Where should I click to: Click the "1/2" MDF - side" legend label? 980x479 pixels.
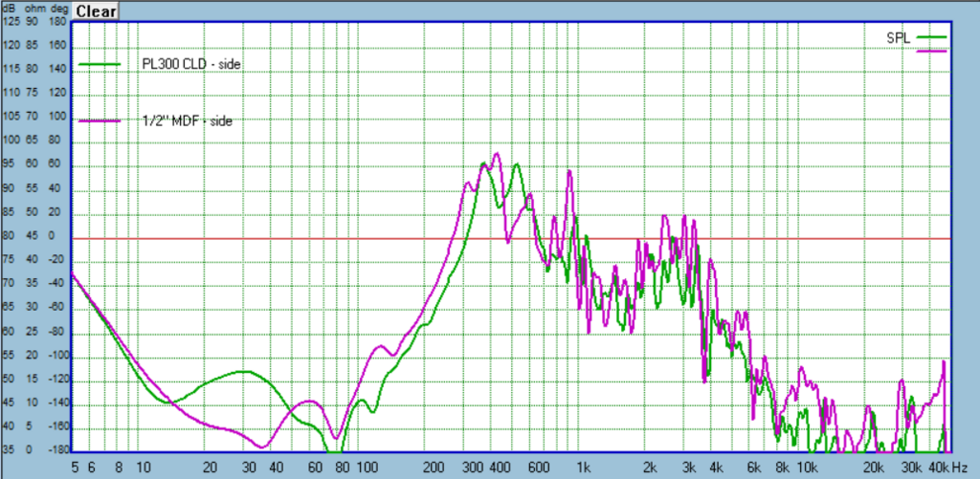point(188,121)
